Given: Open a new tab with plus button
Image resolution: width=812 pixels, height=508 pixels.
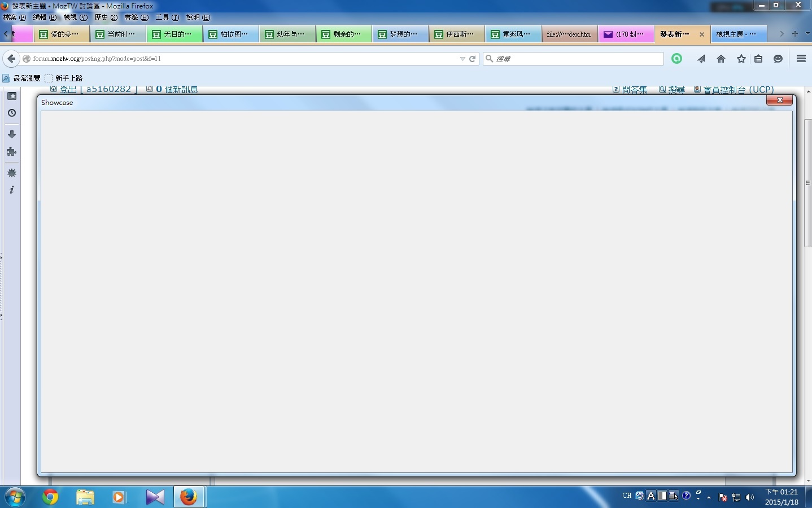Looking at the screenshot, I should coord(795,34).
